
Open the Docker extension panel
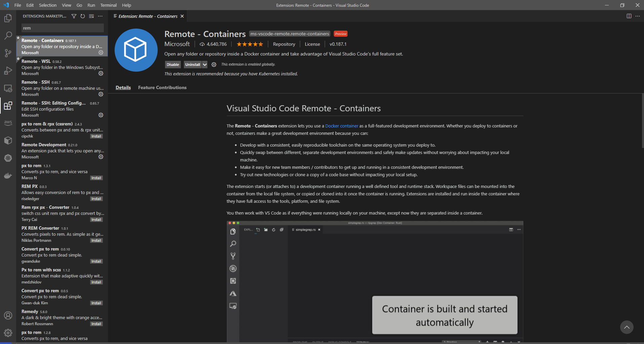8,176
